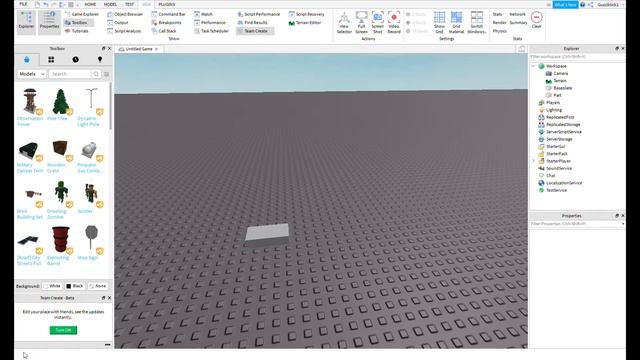Open Find Results
The width and height of the screenshot is (640, 360).
(x=252, y=22)
